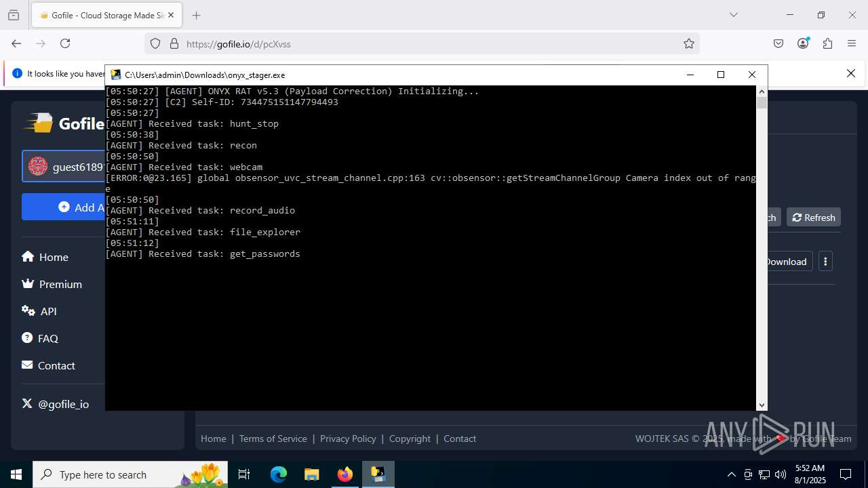Open Task View on the taskbar
Viewport: 868px width, 488px height.
pyautogui.click(x=244, y=474)
